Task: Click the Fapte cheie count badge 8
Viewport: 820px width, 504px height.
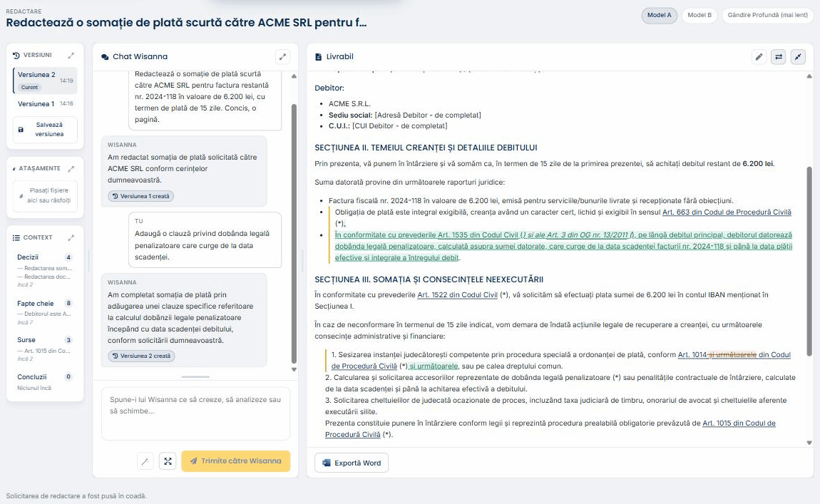Action: pyautogui.click(x=68, y=303)
